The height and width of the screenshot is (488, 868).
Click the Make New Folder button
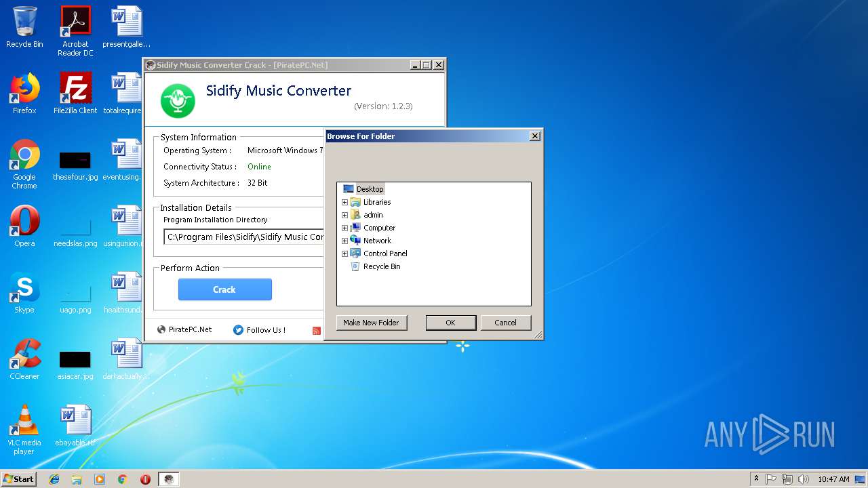[x=372, y=323]
